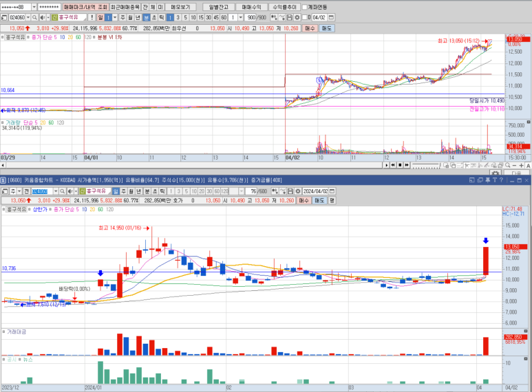
Task: Toggle the checkbox left of 04/02 date field
Action: (305, 17)
